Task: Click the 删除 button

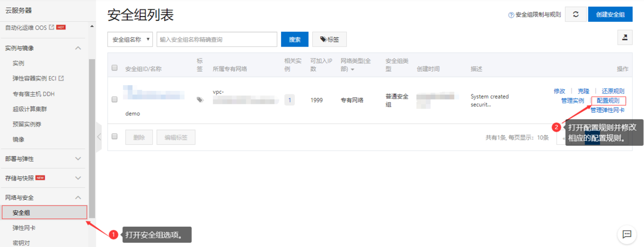Action: tap(139, 138)
